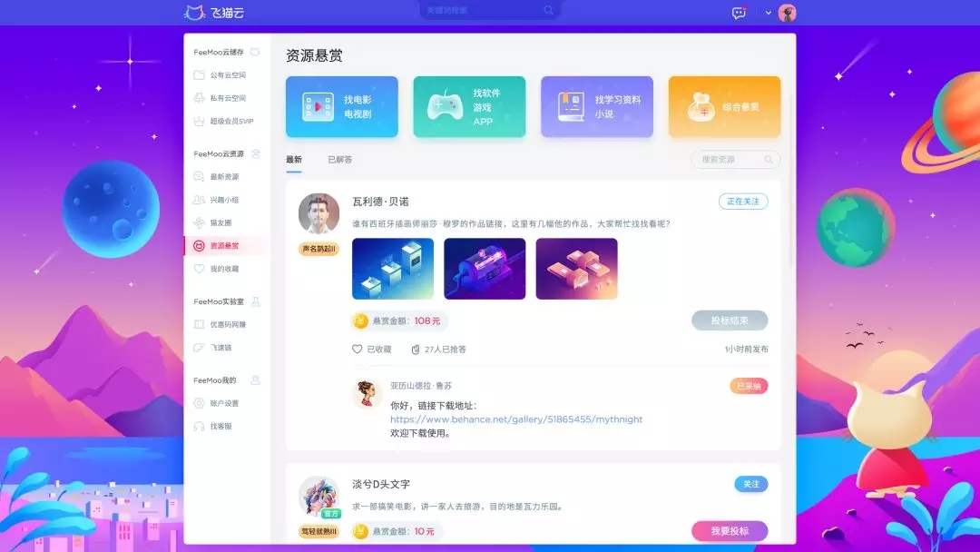
Task: Toggle 正在关注 for 瓦利德·贝诺
Action: (742, 202)
